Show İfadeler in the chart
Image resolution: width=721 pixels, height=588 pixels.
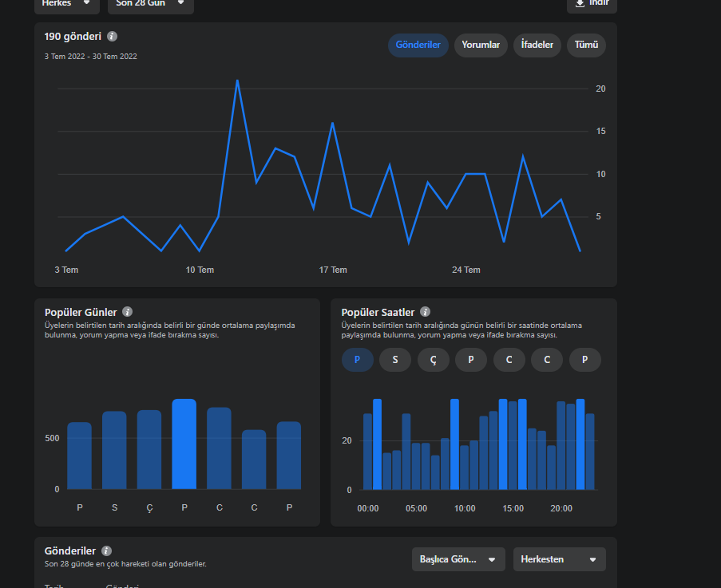(x=537, y=45)
